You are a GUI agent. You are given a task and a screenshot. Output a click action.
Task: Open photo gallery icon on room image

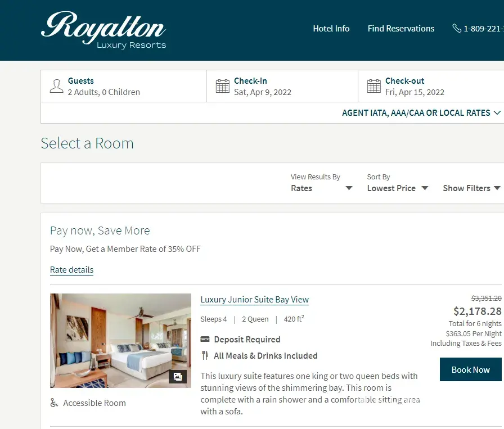point(178,376)
